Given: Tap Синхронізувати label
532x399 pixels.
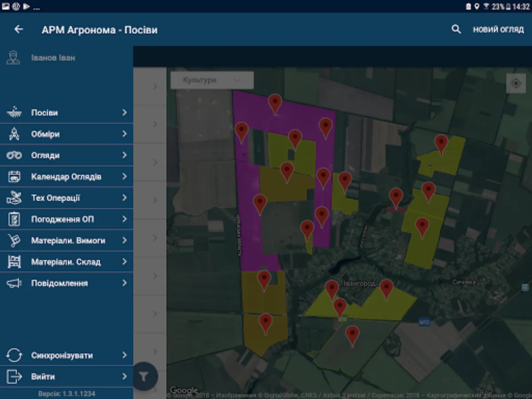Looking at the screenshot, I should coord(62,356).
